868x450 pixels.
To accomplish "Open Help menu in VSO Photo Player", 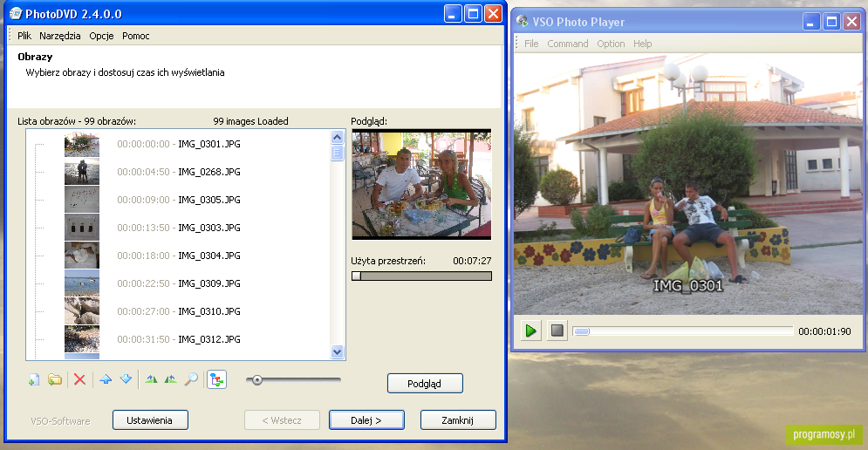I will 642,44.
